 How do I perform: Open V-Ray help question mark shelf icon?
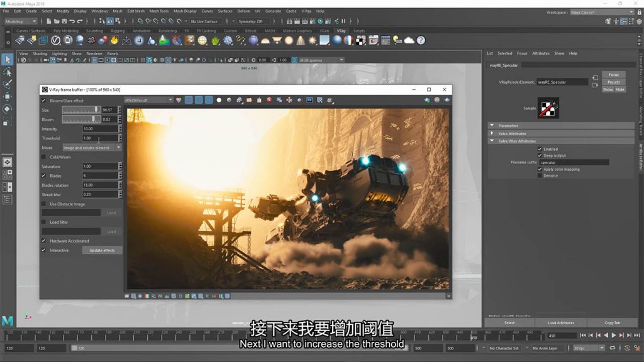421,40
